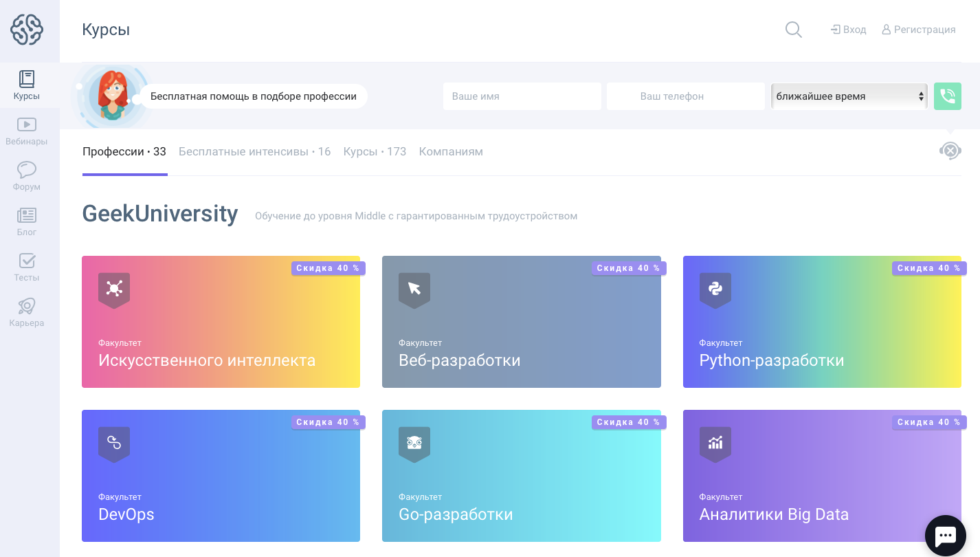
Task: Open Факультет Искусственного интеллекта card
Action: click(x=221, y=322)
